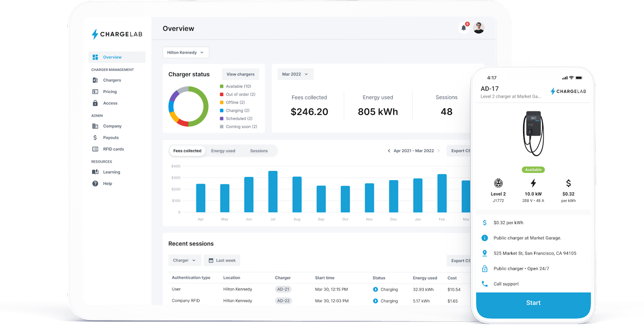
Task: Keep Fees collected tab selected
Action: click(188, 151)
